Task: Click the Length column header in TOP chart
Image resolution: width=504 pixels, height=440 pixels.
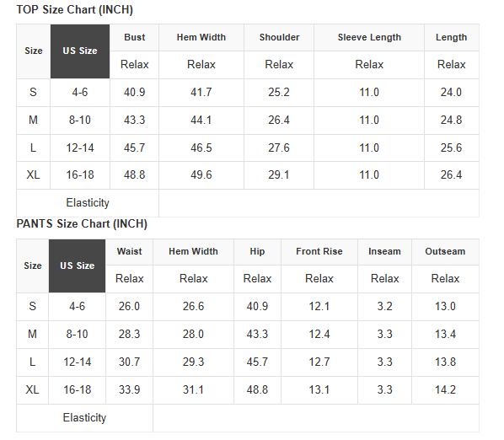Action: (451, 37)
